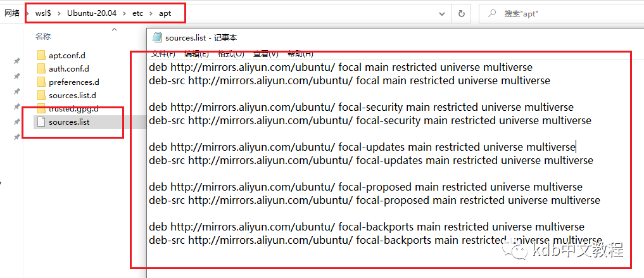
Task: Click the search "apt" input field
Action: tap(561, 13)
